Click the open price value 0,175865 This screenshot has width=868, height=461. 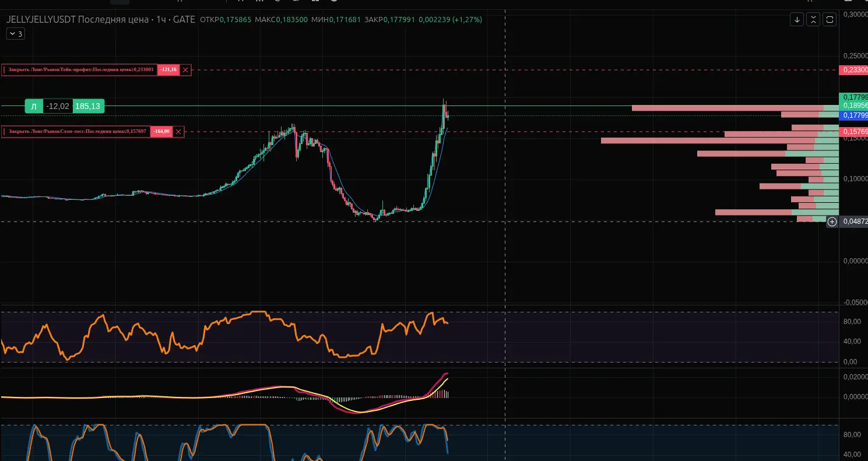click(x=236, y=19)
